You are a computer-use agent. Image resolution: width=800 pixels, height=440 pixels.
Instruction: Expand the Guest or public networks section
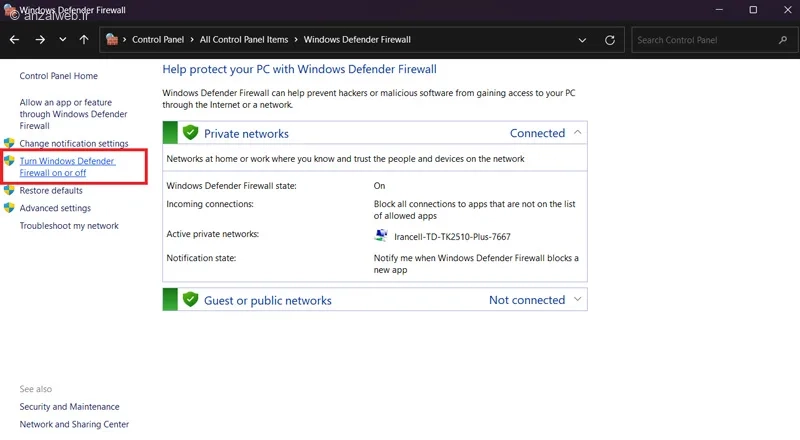[x=576, y=300]
